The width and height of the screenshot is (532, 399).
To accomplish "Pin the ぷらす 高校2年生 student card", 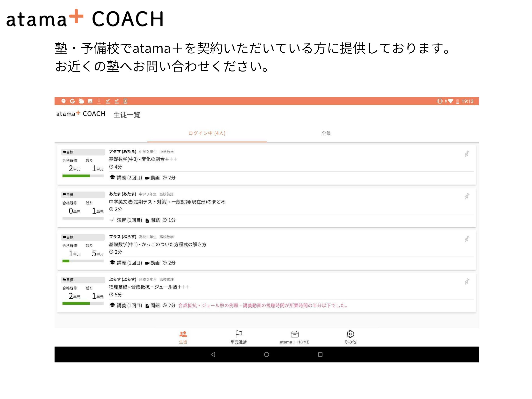I will pyautogui.click(x=467, y=282).
